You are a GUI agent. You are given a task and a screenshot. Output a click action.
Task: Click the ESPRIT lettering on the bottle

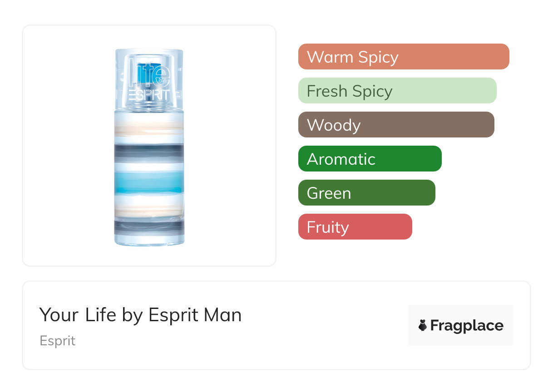click(148, 96)
